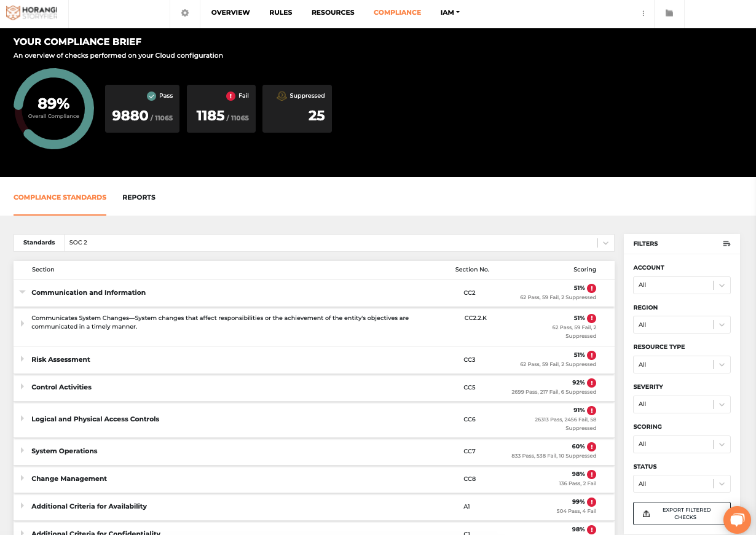Click the Pass count card showing 9880
756x535 pixels.
[142, 109]
